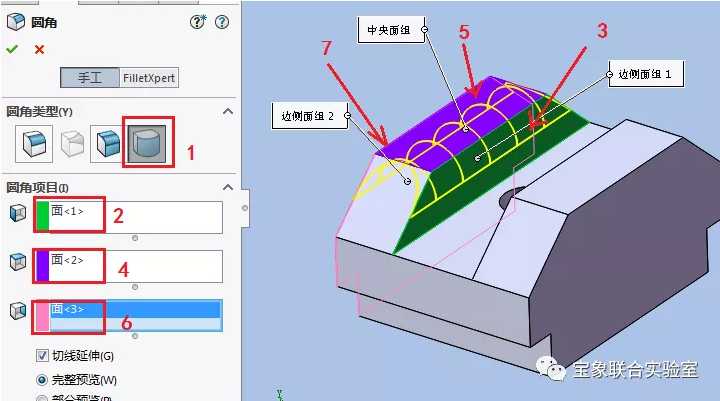
Task: Click the resize handle below 面<3> box
Action: [x=135, y=336]
